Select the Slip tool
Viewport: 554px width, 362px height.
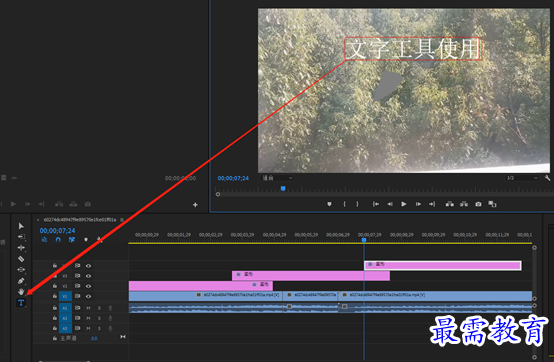[x=21, y=269]
